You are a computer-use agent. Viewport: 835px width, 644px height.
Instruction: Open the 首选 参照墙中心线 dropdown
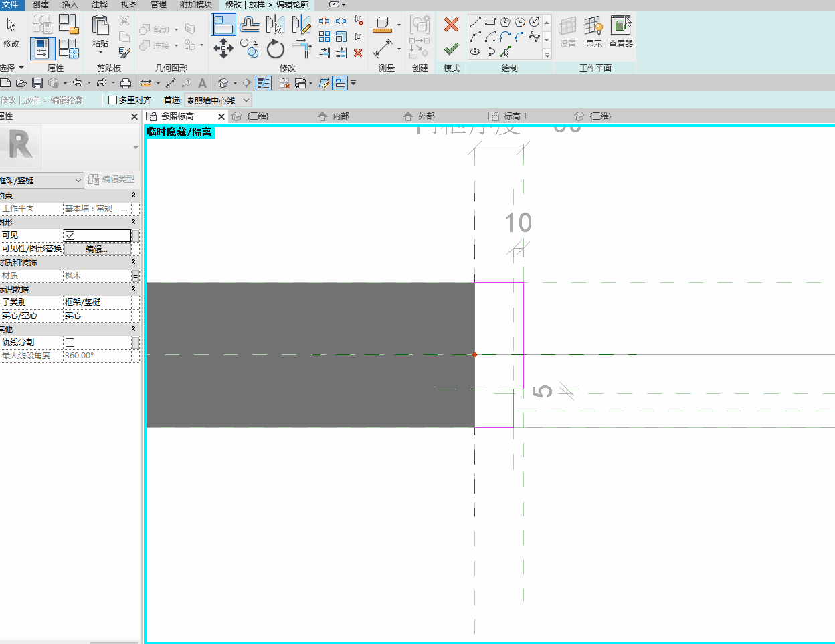(x=218, y=100)
